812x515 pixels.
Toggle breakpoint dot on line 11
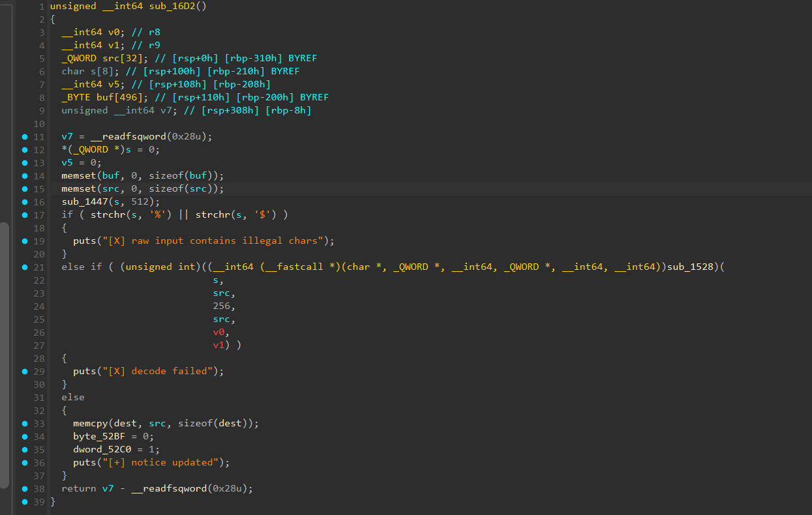(25, 137)
